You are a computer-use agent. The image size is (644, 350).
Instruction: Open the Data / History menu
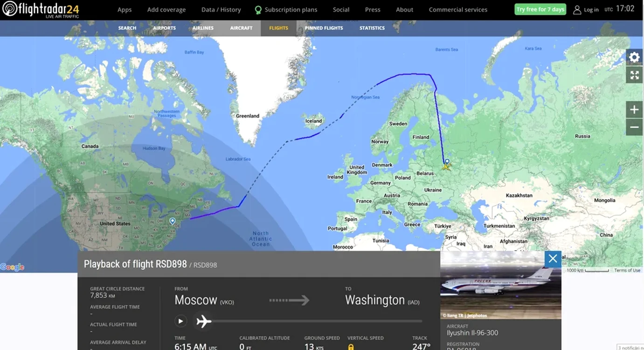[x=221, y=10]
